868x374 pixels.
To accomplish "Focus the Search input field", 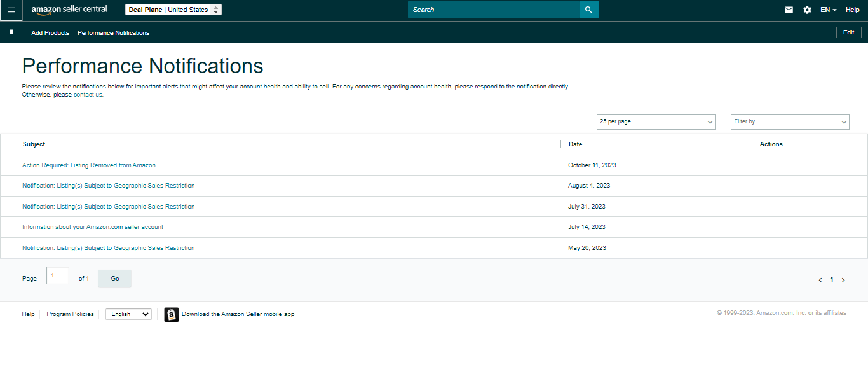I will (x=494, y=10).
